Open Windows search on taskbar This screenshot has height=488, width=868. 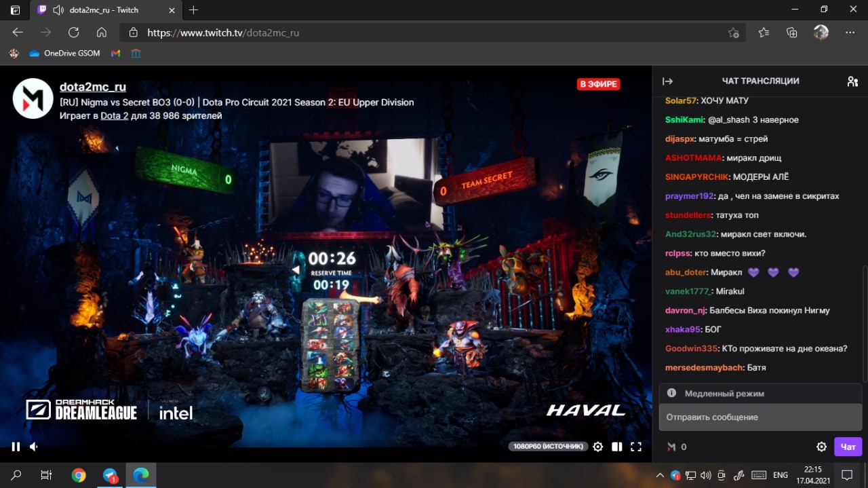tap(16, 475)
